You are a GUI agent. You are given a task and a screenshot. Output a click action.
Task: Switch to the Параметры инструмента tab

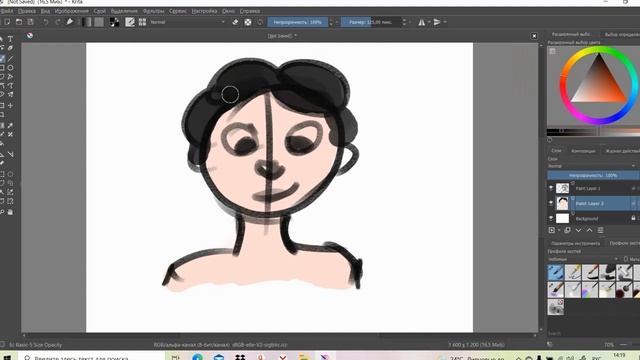click(x=576, y=243)
